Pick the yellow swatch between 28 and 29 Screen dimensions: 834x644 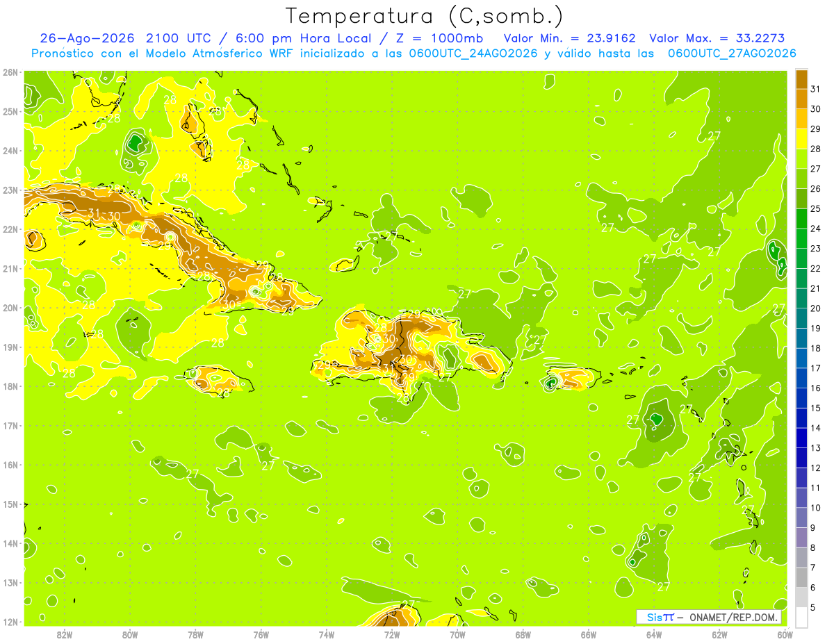pyautogui.click(x=801, y=139)
